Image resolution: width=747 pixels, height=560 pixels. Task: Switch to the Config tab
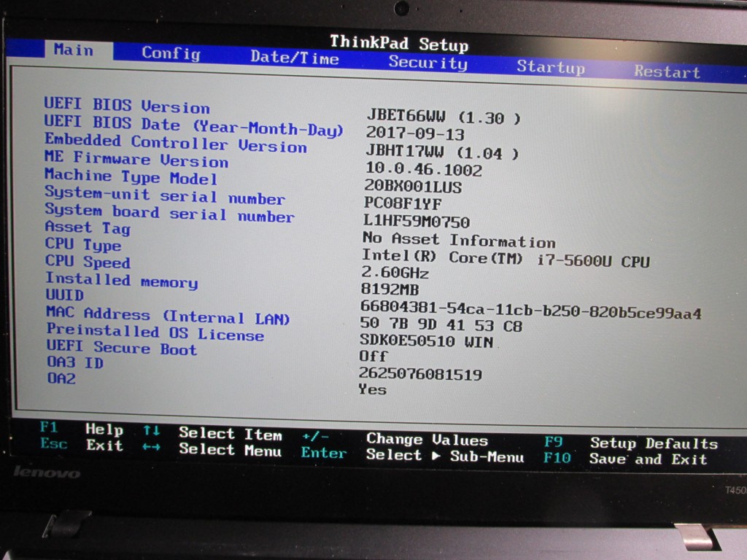point(171,52)
